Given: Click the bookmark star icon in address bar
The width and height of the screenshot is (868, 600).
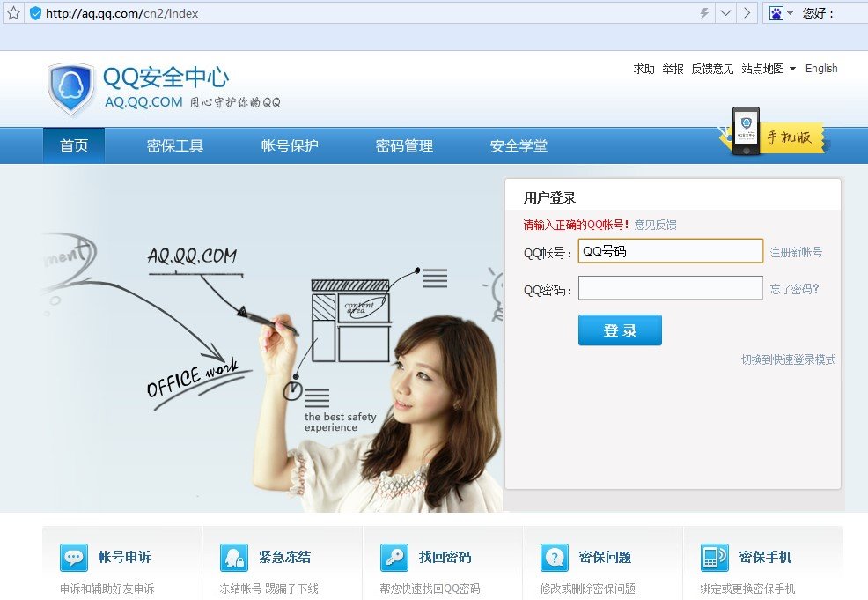Looking at the screenshot, I should point(13,13).
